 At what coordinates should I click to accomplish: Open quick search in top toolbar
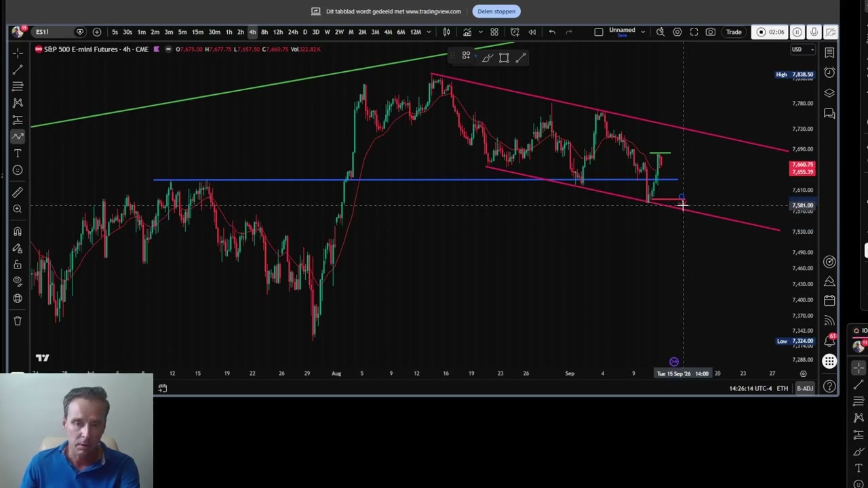660,32
